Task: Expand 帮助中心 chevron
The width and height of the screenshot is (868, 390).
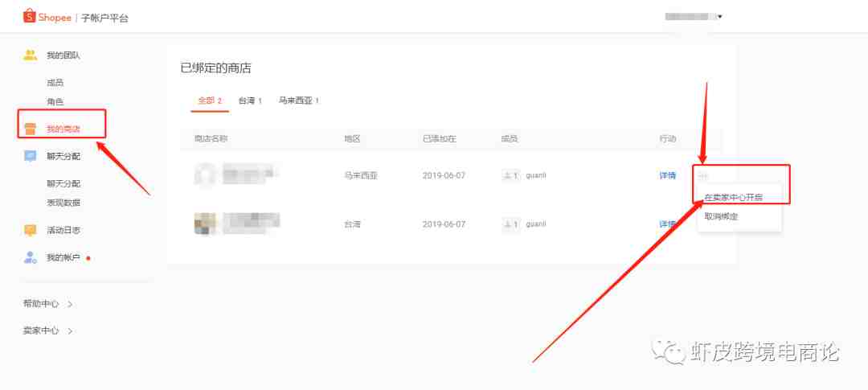Action: pos(70,304)
